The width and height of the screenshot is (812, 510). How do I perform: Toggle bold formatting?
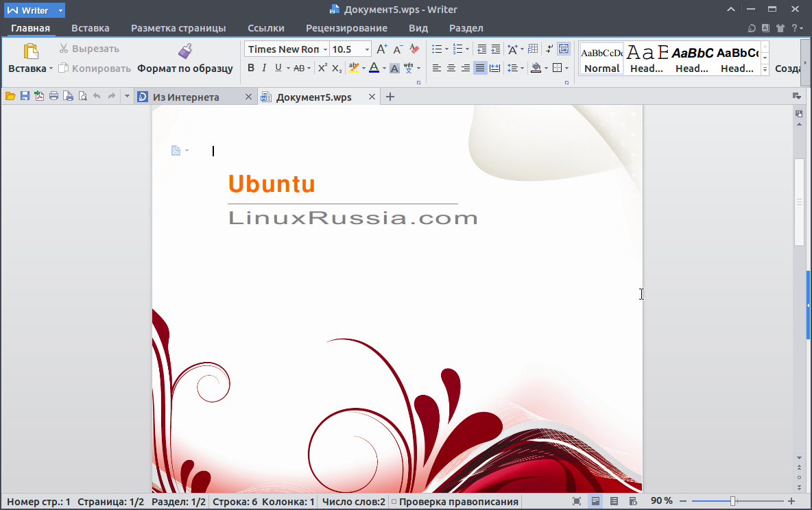pos(251,68)
